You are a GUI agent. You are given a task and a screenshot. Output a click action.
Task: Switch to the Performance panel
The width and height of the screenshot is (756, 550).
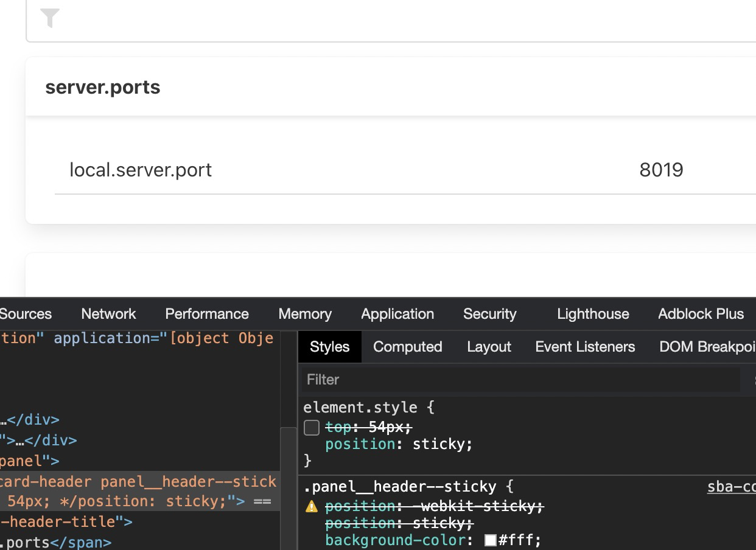tap(206, 314)
